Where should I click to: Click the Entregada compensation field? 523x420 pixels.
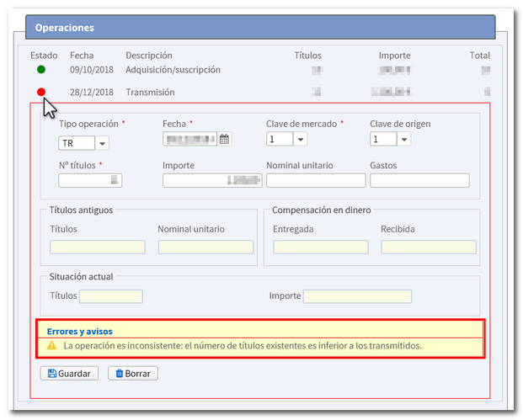point(320,247)
